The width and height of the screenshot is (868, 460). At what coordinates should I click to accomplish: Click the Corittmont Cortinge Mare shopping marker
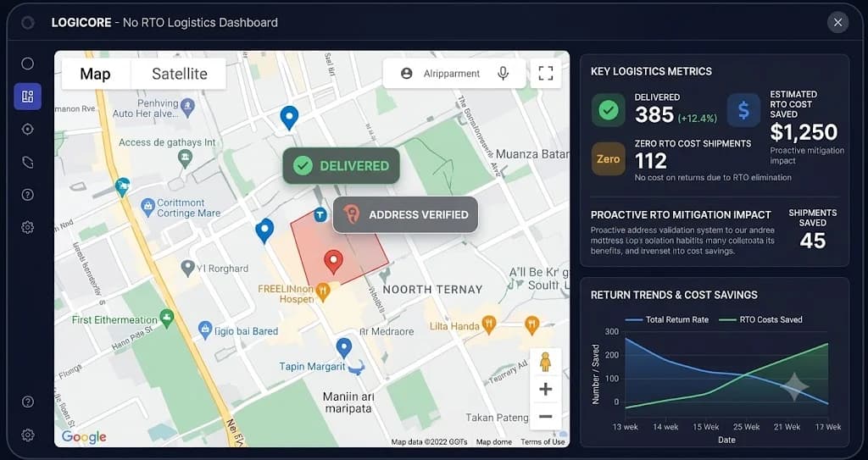click(x=147, y=208)
